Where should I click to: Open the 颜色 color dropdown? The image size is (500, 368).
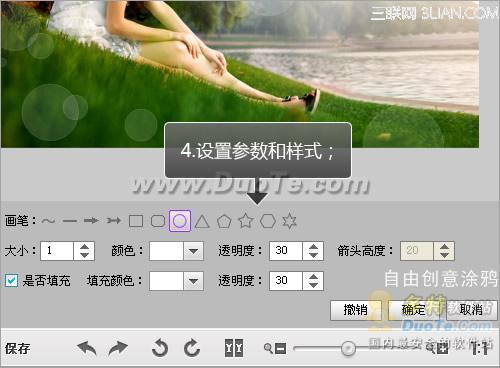click(x=193, y=251)
